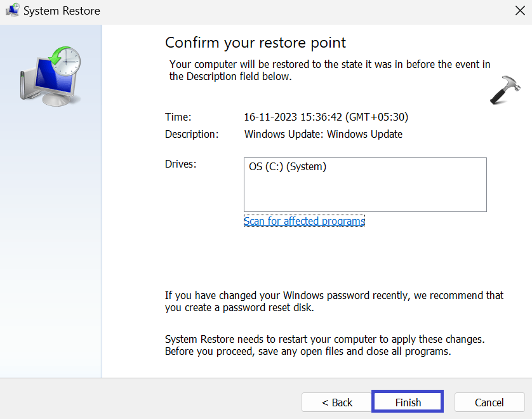Image resolution: width=532 pixels, height=419 pixels.
Task: Click the System Restore title bar icon
Action: pyautogui.click(x=12, y=11)
